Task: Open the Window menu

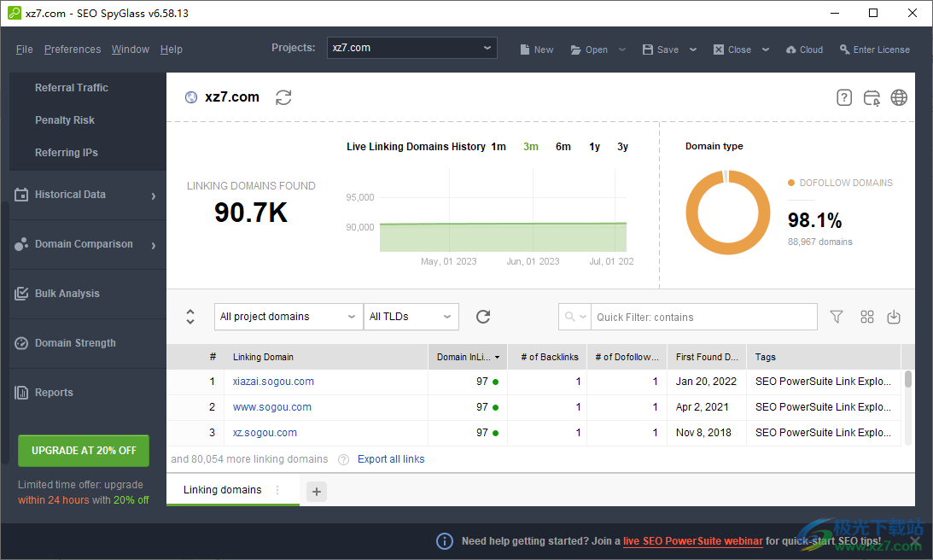Action: [131, 50]
